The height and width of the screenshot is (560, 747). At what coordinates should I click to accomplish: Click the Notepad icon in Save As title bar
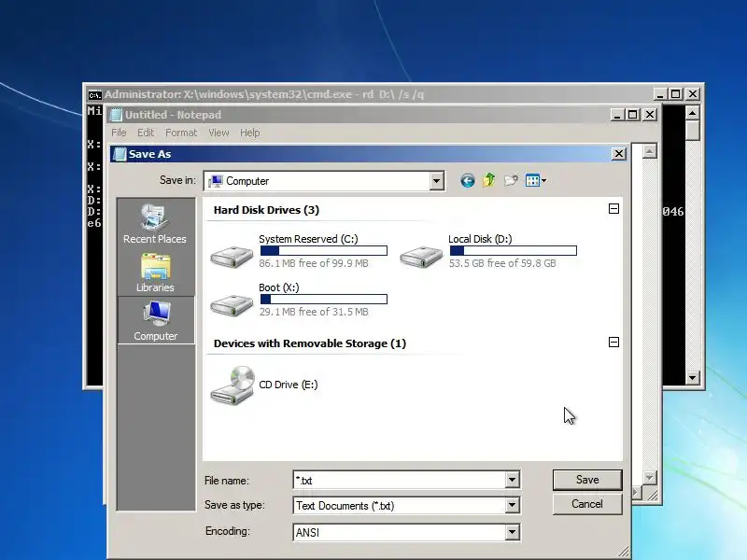click(x=120, y=154)
